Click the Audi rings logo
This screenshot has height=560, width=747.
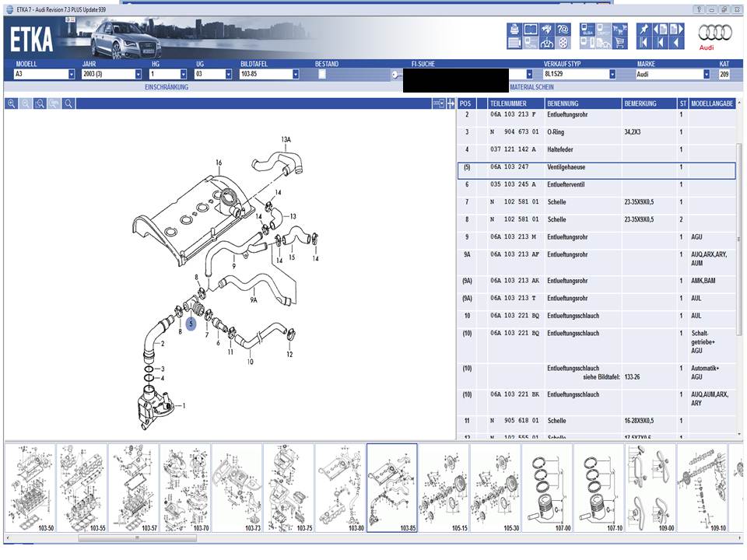click(x=714, y=33)
